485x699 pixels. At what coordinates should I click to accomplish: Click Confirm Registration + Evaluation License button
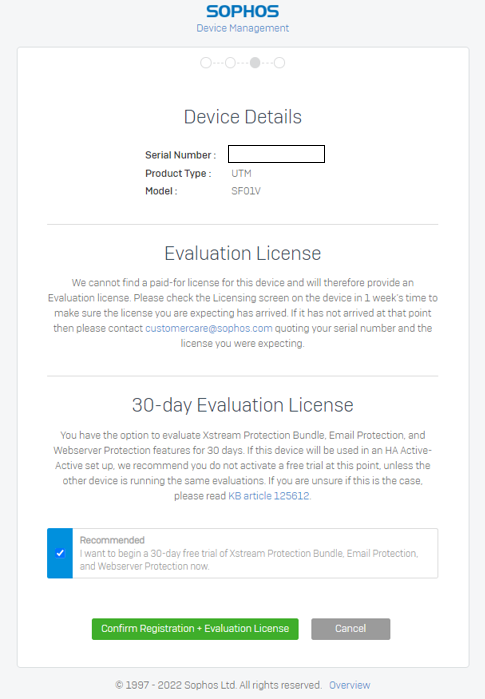(x=195, y=629)
